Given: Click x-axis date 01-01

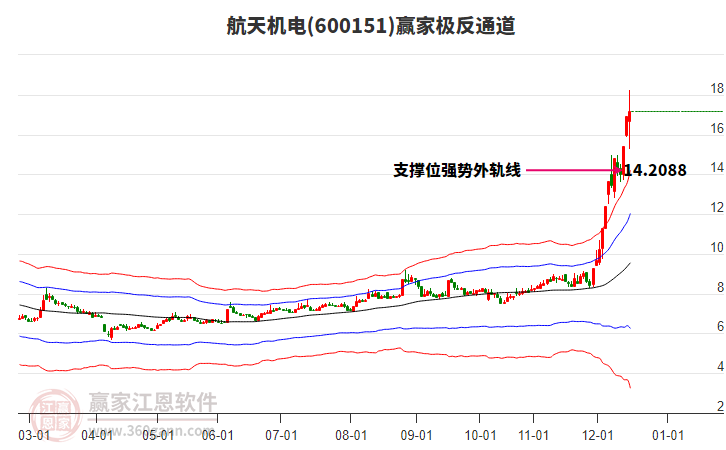Looking at the screenshot, I should (x=668, y=436).
